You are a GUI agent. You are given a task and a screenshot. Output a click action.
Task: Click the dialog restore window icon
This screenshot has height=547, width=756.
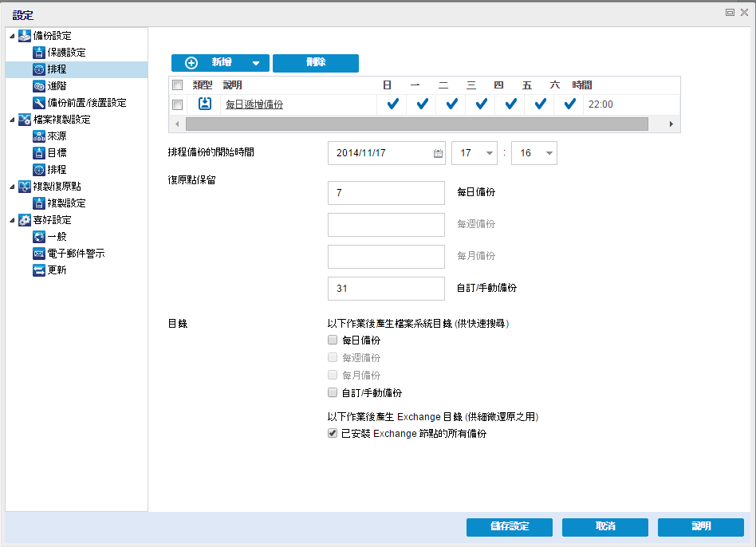(x=730, y=13)
